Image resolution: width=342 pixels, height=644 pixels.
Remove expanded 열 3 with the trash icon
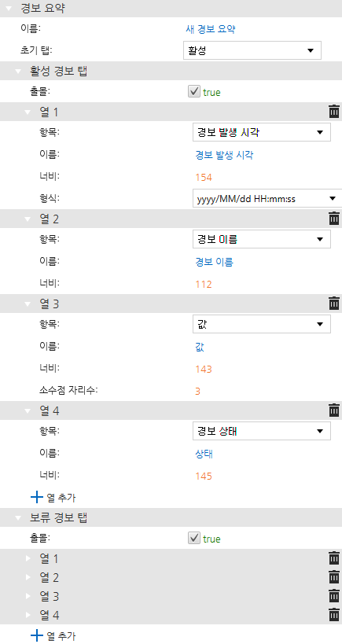tap(334, 304)
